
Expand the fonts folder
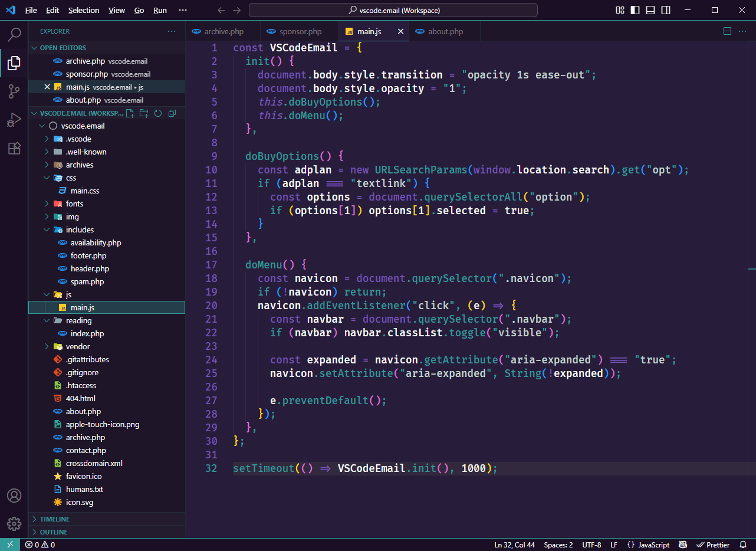(107, 204)
